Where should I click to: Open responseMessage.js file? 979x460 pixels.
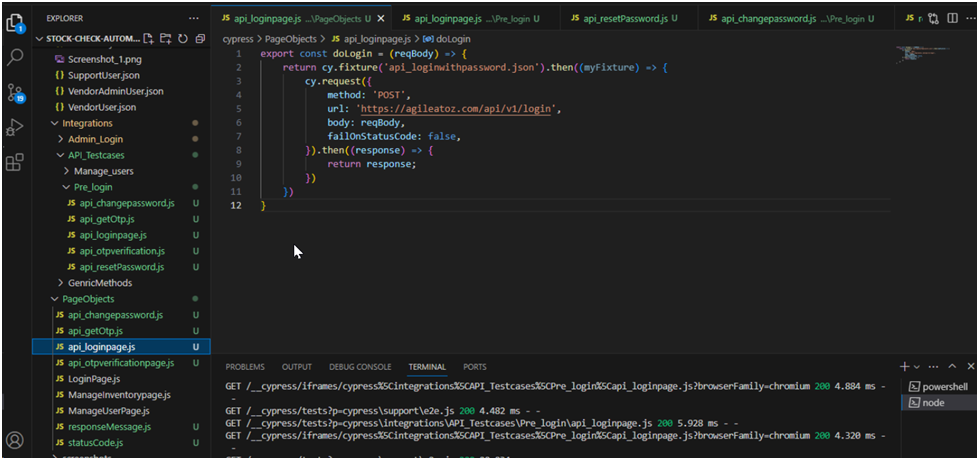click(x=121, y=427)
